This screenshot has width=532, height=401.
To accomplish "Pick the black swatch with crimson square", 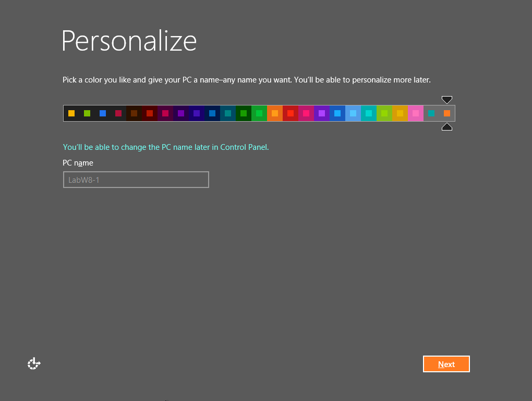I will [x=118, y=113].
